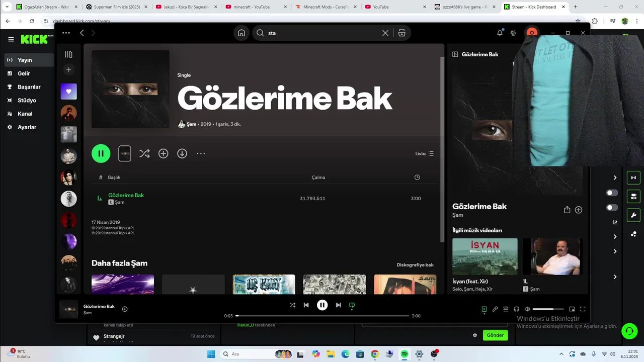Toggle repeat in the player bar
Screen dimensions: 644x362
click(x=352, y=305)
